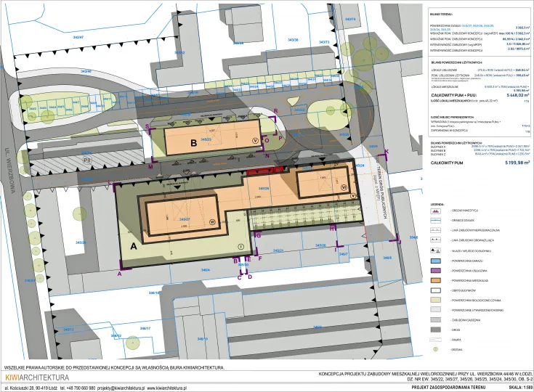Select the dark gray roads legend swatch
The height and width of the screenshot is (392, 534).
click(434, 328)
